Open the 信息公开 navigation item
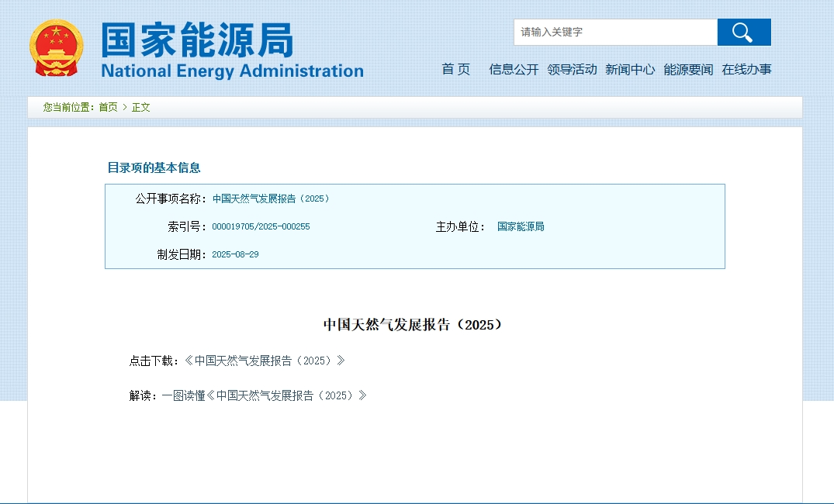This screenshot has height=504, width=834. pos(514,69)
